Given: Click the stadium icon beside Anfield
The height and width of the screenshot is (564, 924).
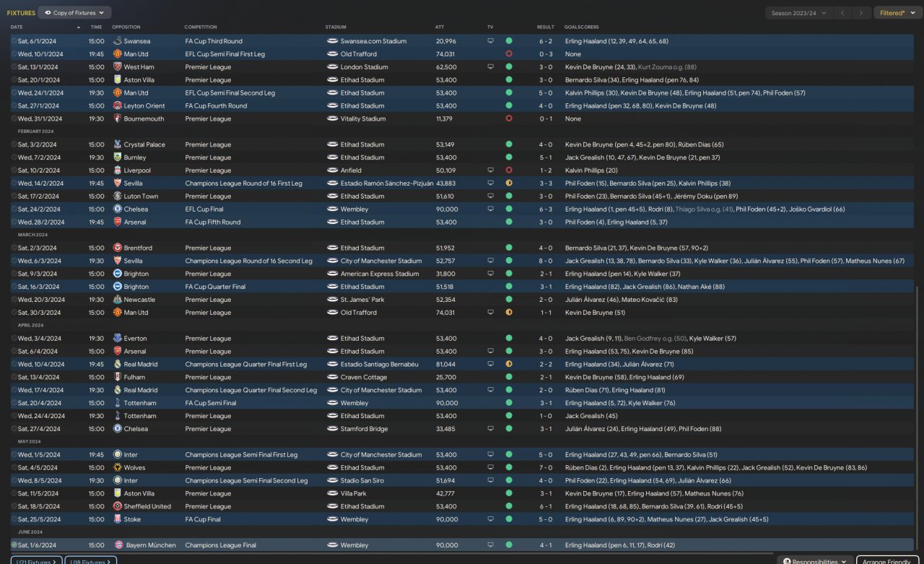Looking at the screenshot, I should [x=332, y=170].
